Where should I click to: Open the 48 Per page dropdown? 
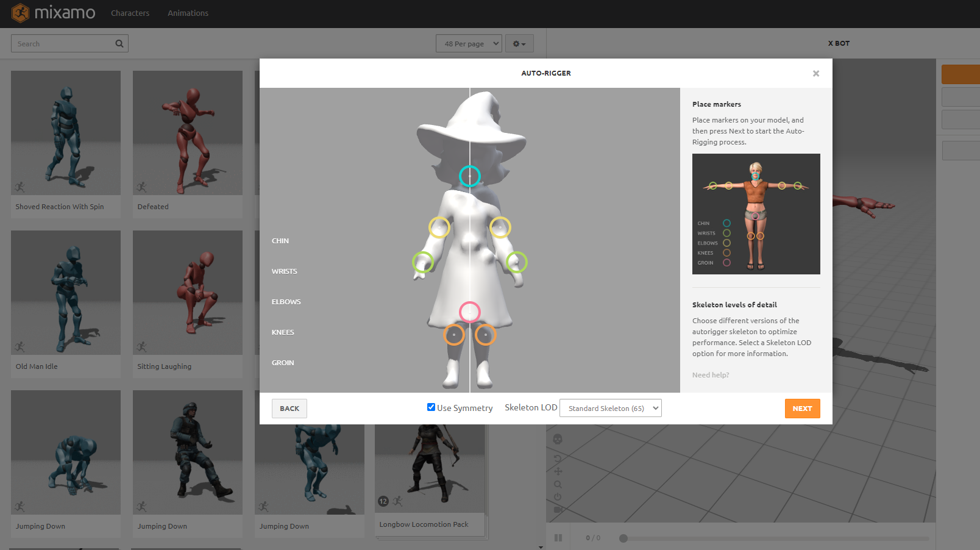point(469,43)
